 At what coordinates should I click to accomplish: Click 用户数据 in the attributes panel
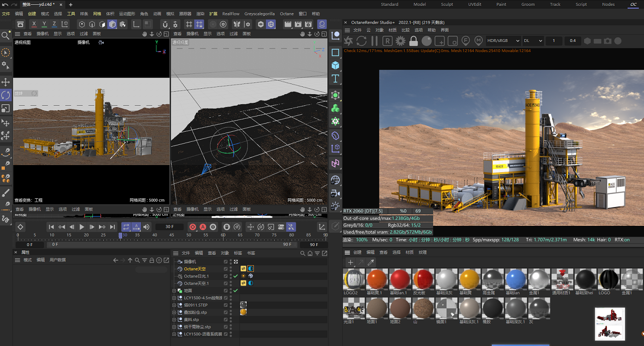pyautogui.click(x=58, y=260)
